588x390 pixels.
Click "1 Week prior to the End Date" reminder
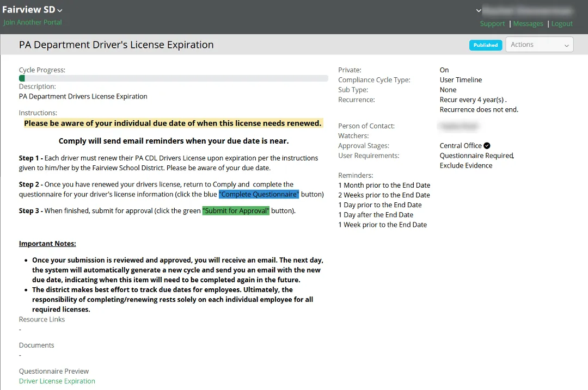click(383, 225)
